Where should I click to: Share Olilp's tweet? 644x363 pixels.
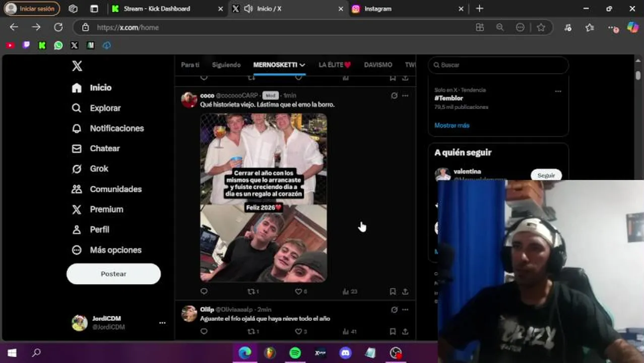coord(405,331)
